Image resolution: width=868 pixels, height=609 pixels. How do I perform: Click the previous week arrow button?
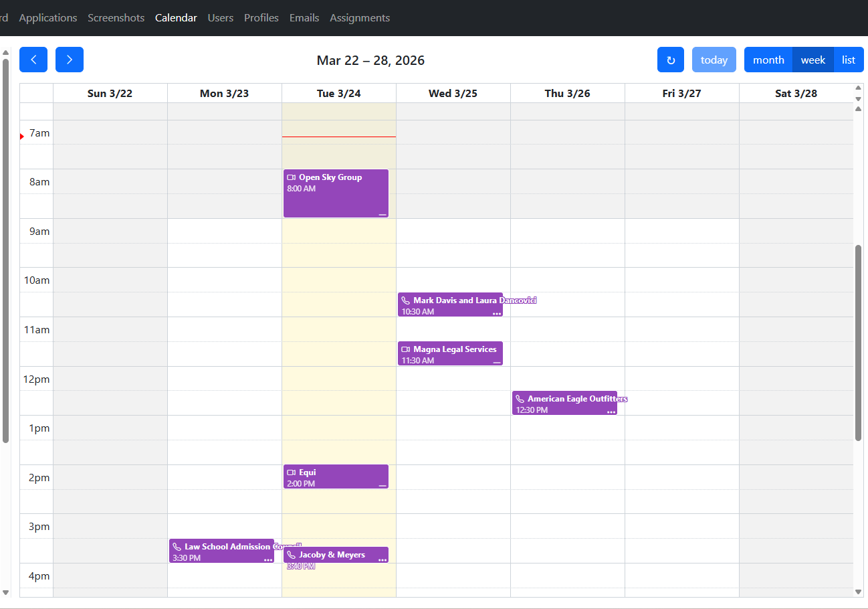(x=33, y=60)
